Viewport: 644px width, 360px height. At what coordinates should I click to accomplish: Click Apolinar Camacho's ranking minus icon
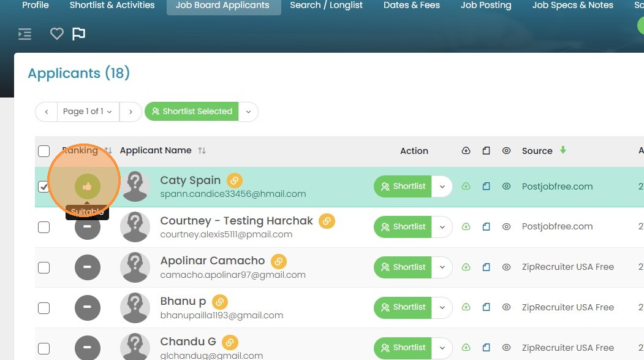tap(88, 267)
